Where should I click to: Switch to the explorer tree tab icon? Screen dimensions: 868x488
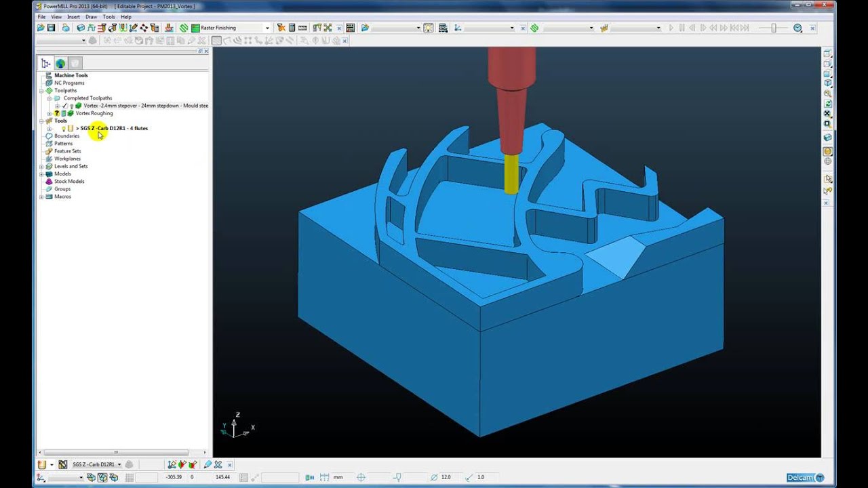click(45, 63)
